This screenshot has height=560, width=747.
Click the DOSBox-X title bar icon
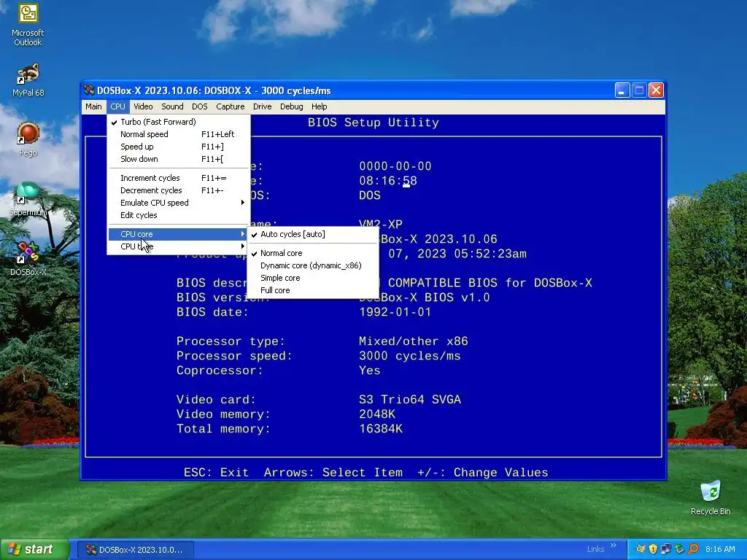click(88, 90)
